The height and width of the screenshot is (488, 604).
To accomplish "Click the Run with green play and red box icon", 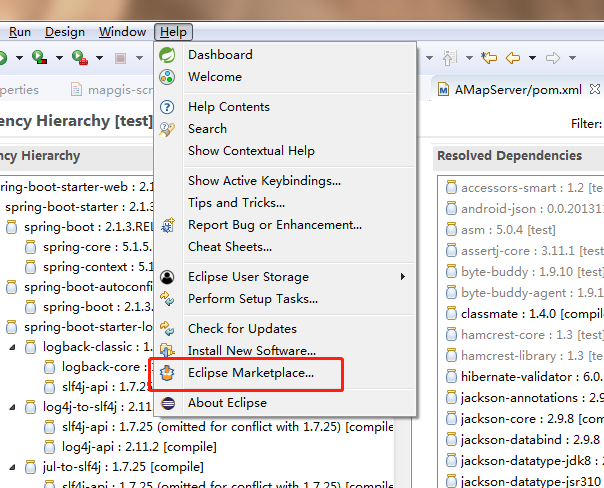I will [39, 57].
